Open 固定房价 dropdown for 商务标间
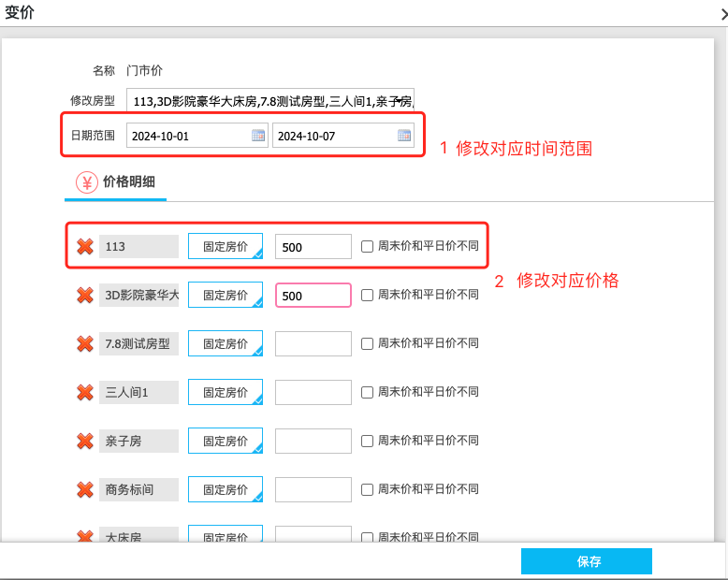The height and width of the screenshot is (580, 728). pyautogui.click(x=226, y=489)
